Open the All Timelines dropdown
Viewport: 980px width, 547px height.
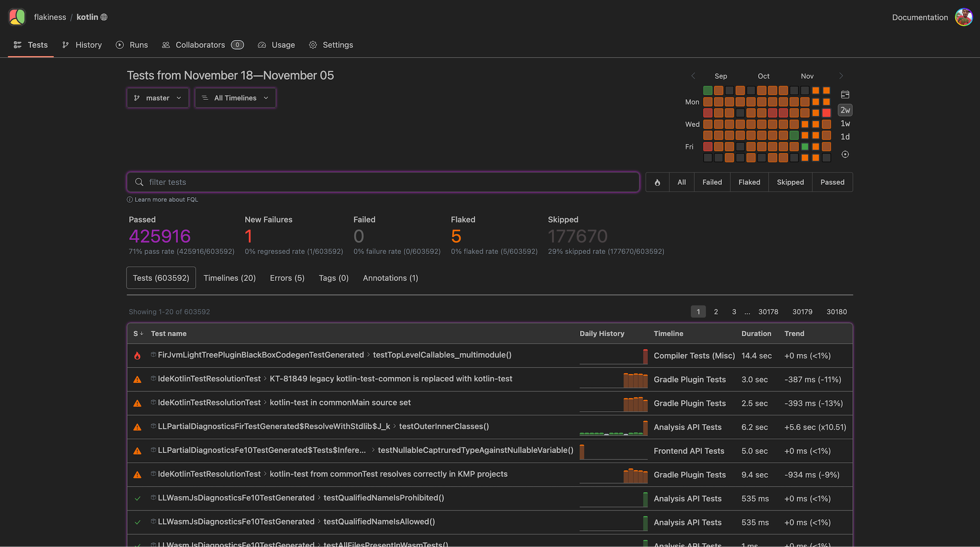(x=235, y=98)
